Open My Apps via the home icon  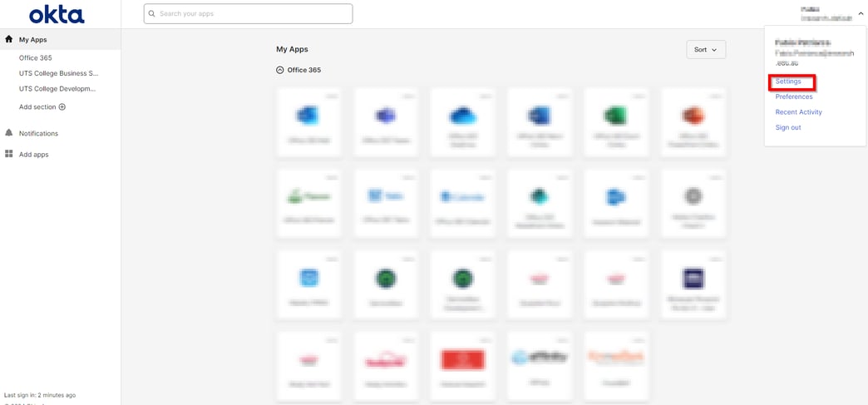[8, 39]
